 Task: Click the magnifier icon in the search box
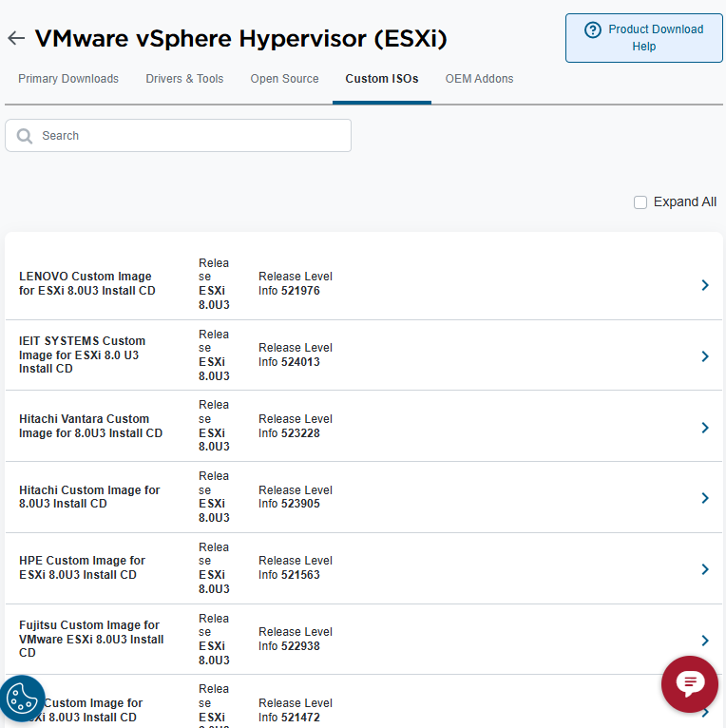pyautogui.click(x=25, y=136)
